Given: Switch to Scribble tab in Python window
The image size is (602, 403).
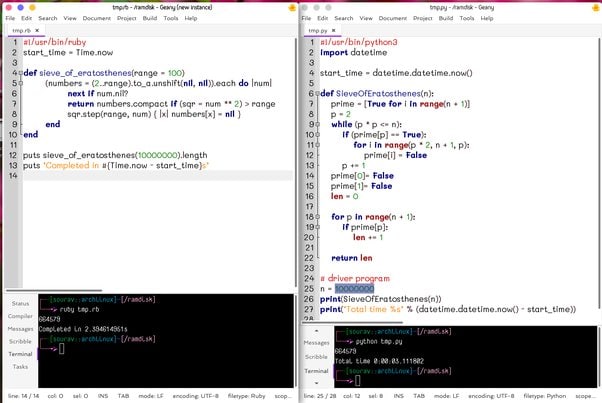Looking at the screenshot, I should [x=316, y=357].
